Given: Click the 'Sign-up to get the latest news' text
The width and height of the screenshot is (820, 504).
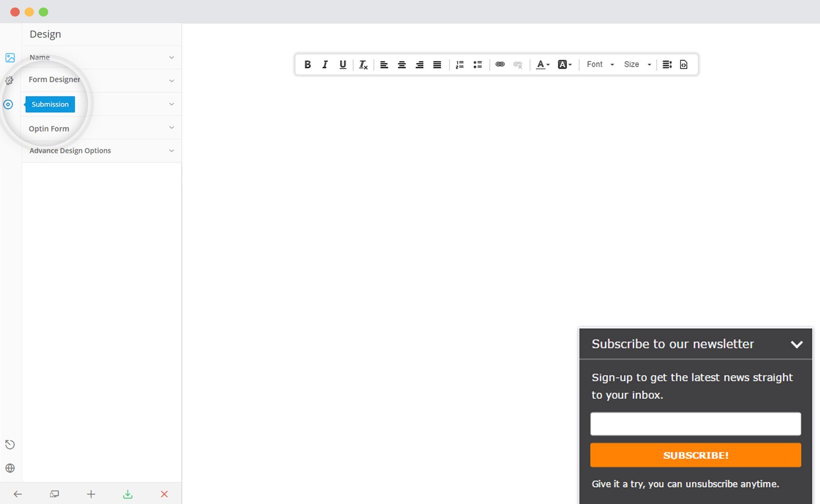Looking at the screenshot, I should [692, 386].
